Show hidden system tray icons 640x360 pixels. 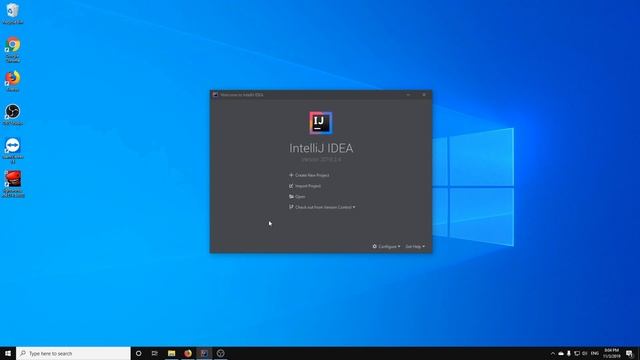553,353
